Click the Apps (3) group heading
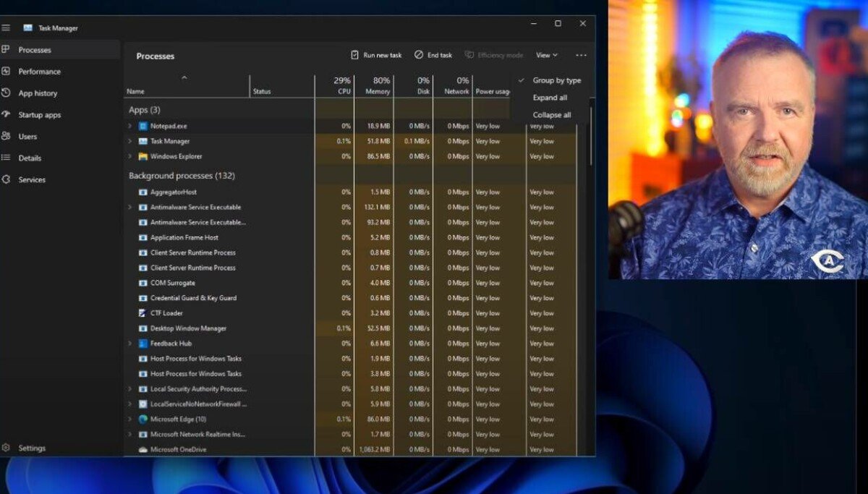The height and width of the screenshot is (494, 868). pos(145,110)
